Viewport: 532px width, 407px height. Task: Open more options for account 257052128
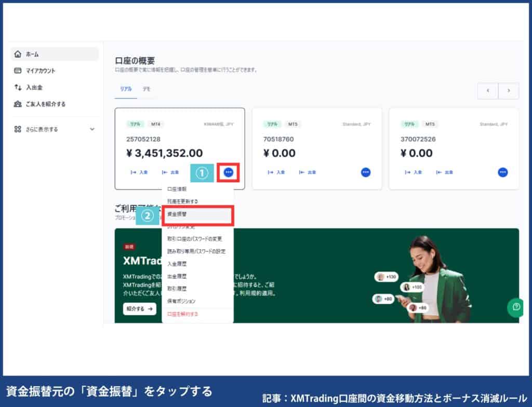tap(229, 172)
